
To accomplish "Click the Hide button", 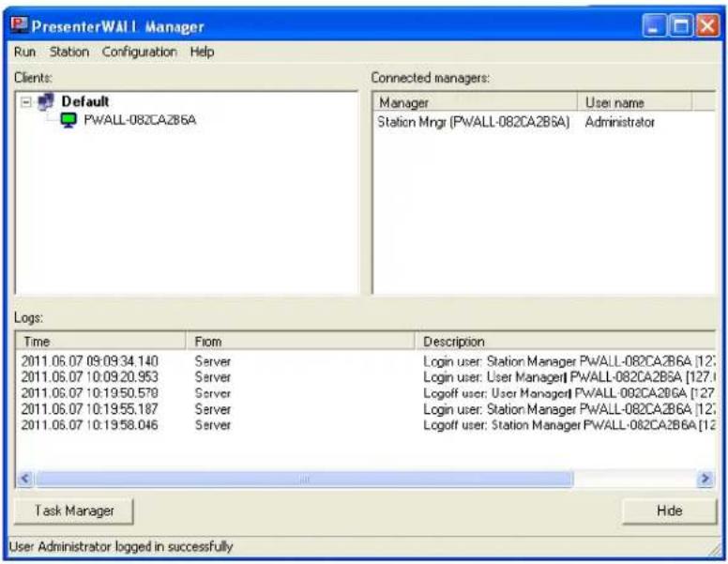I will click(669, 511).
